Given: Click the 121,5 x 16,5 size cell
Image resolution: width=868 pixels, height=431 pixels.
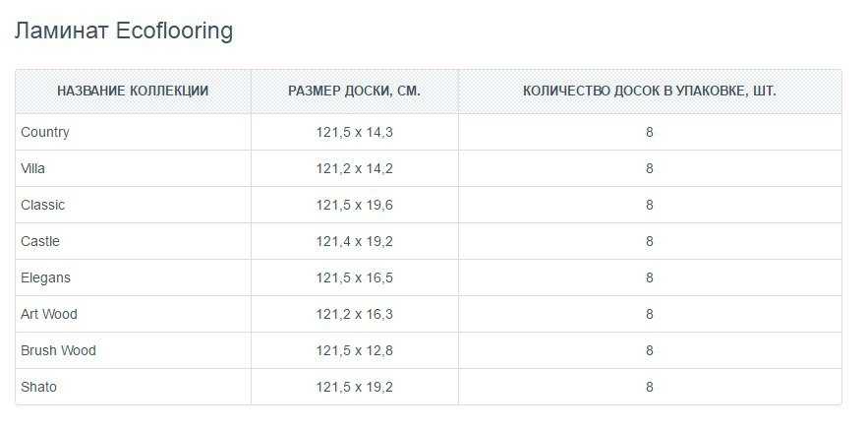Looking at the screenshot, I should tap(354, 277).
